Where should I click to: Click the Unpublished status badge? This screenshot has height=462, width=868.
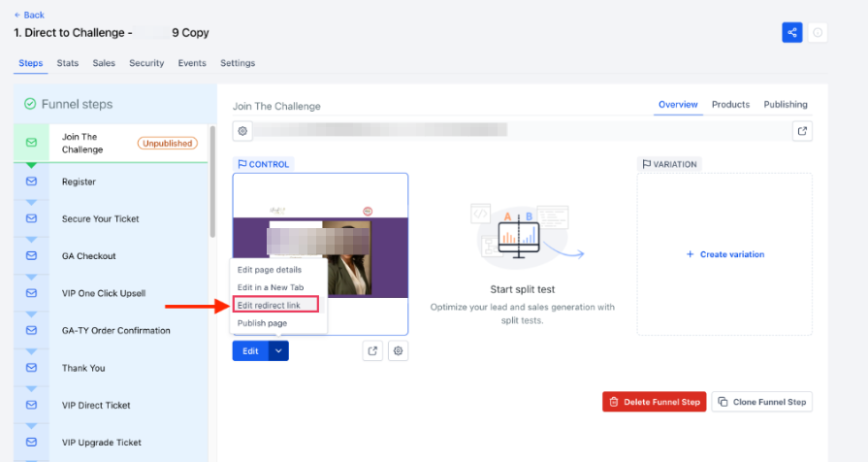167,143
